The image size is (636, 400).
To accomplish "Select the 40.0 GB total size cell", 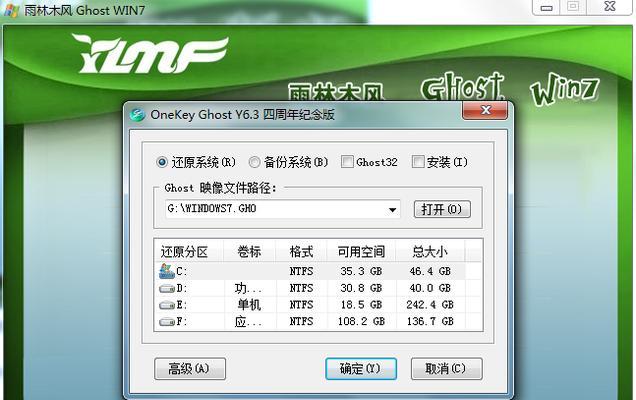I will point(430,288).
